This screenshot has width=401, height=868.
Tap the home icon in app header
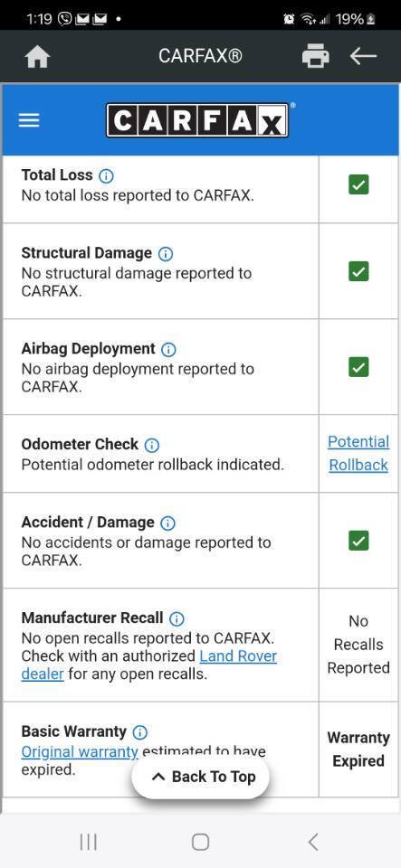(x=38, y=56)
